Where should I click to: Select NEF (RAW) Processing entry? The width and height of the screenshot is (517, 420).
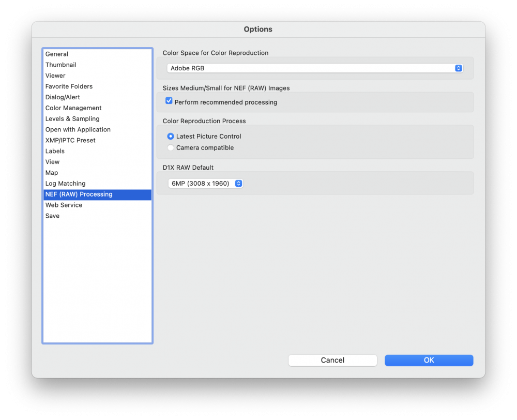97,194
